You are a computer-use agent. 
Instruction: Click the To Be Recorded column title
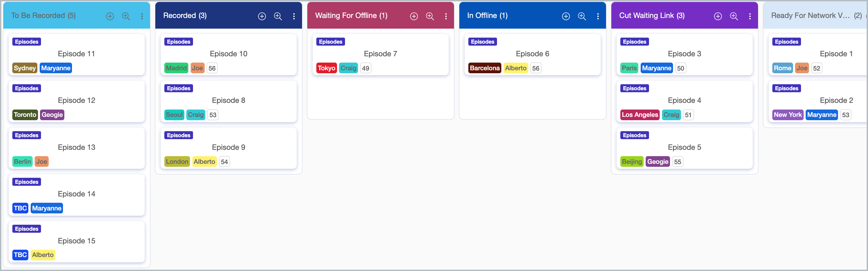point(43,16)
